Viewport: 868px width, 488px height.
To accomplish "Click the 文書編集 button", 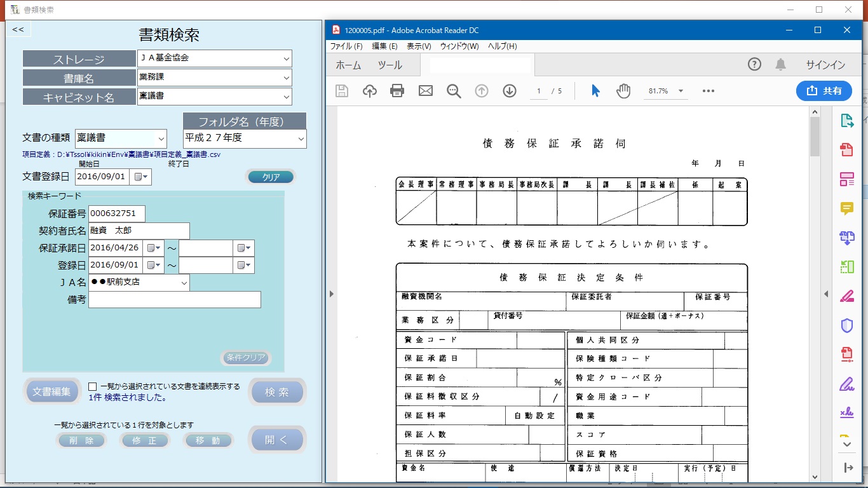I will [52, 391].
